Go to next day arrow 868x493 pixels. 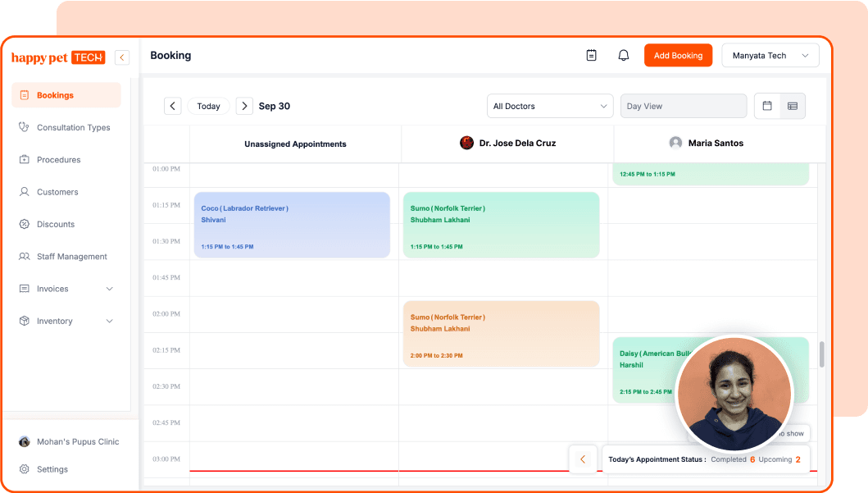pyautogui.click(x=244, y=106)
